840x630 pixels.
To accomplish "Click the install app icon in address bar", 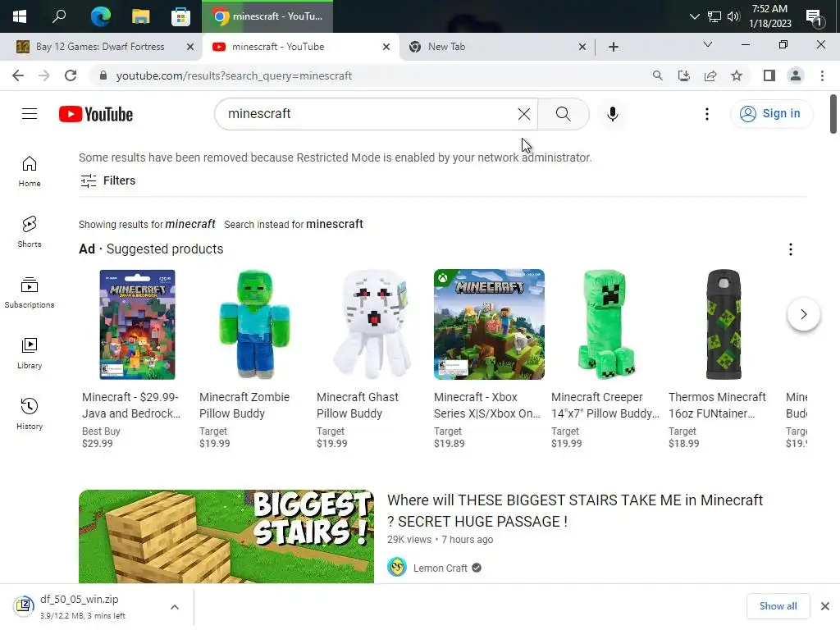I will 684,75.
